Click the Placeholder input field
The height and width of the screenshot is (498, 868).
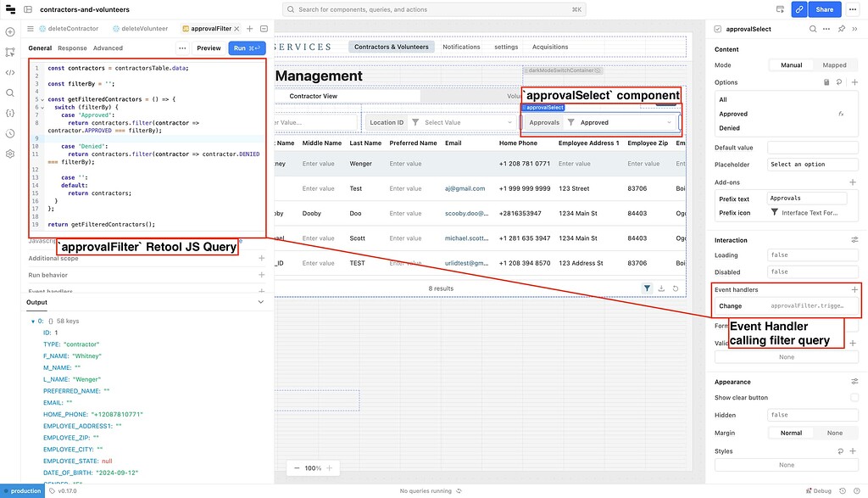(x=813, y=165)
